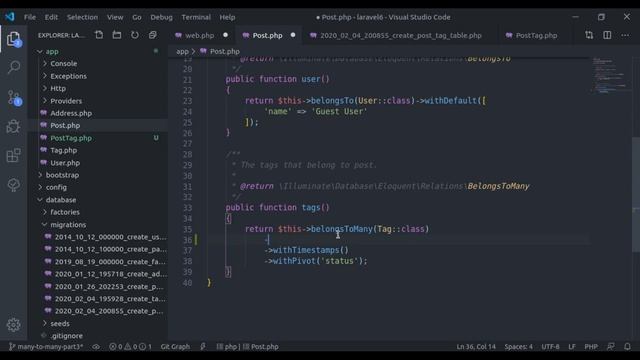640x360 pixels.
Task: Split the editor to the right
Action: (x=607, y=35)
